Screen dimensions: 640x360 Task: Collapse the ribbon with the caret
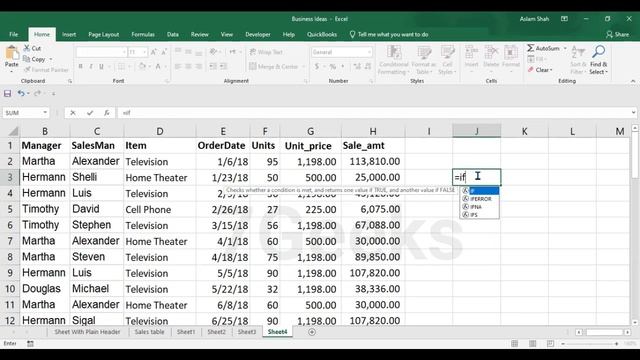tap(633, 81)
